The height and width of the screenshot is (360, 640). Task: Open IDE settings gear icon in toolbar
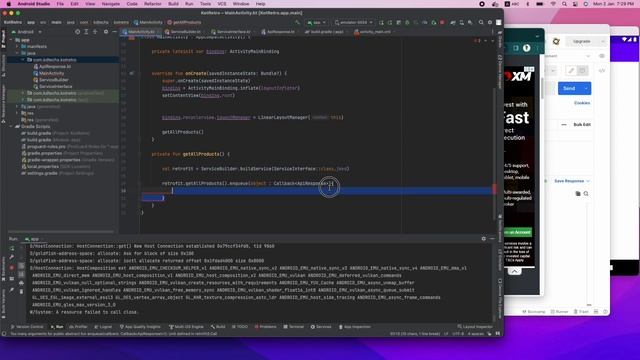click(490, 22)
